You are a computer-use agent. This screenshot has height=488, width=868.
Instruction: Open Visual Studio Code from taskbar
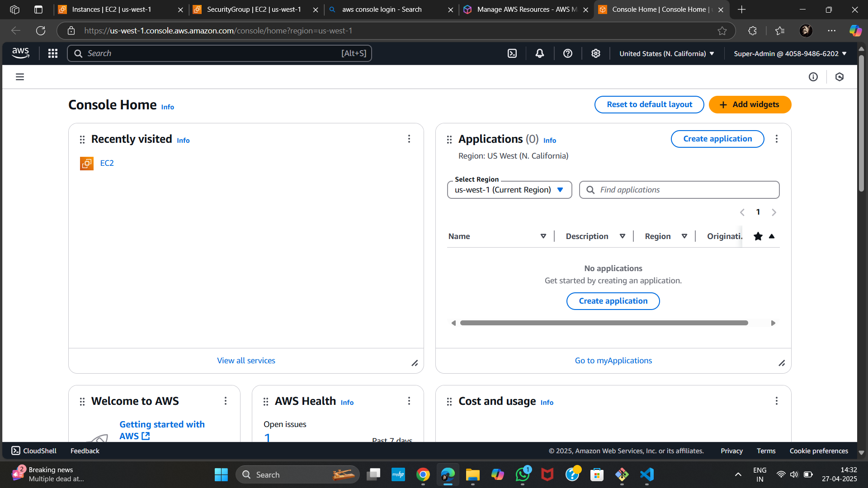(x=647, y=474)
